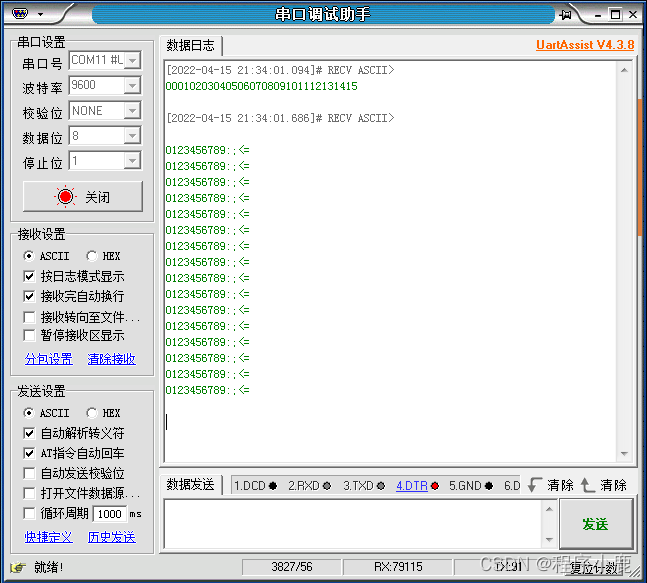Enable 循环周期 checkbox
The image size is (647, 583).
[x=30, y=513]
